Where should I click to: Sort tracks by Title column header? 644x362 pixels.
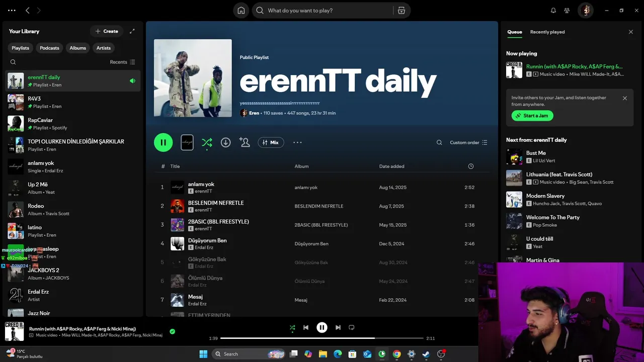click(x=175, y=166)
